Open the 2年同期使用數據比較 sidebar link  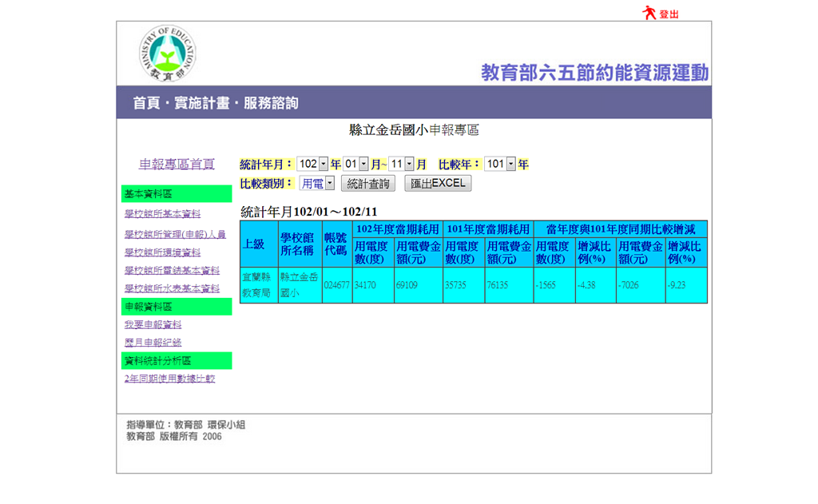click(169, 379)
